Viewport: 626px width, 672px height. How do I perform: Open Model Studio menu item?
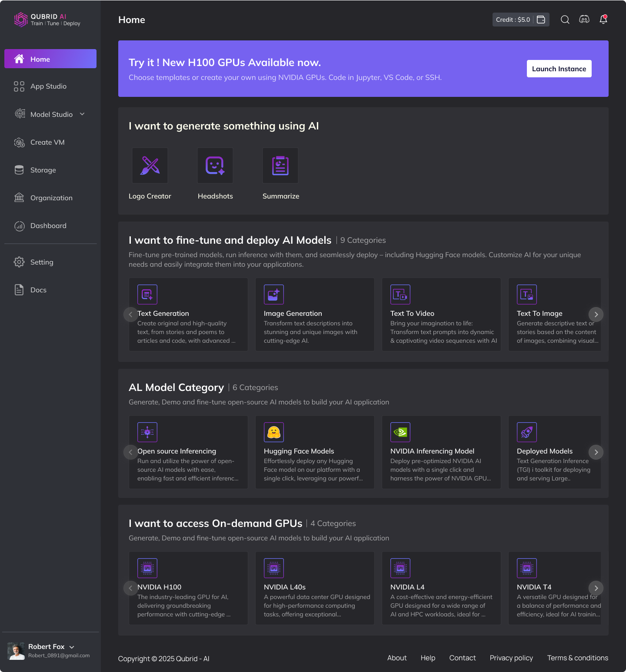click(x=50, y=114)
